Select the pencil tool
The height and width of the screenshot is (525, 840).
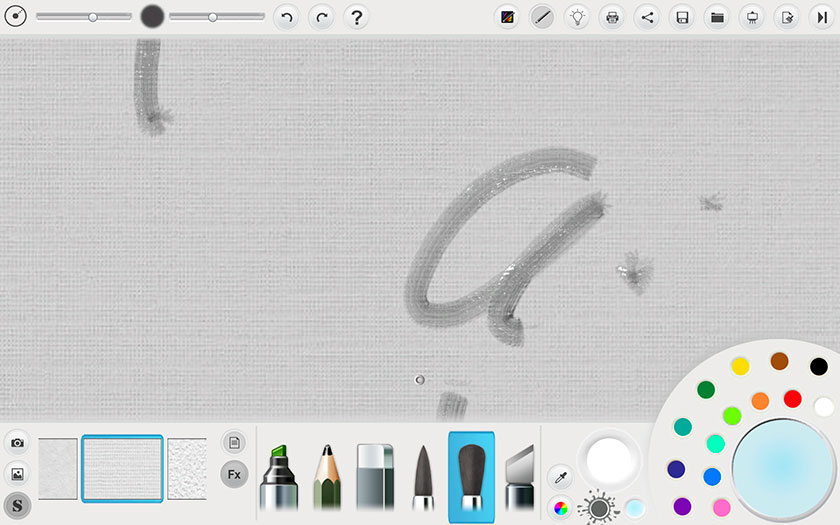[327, 477]
